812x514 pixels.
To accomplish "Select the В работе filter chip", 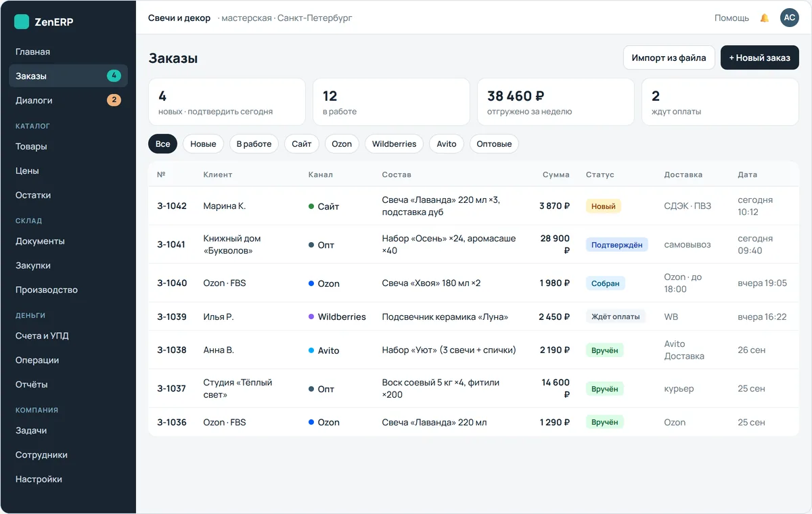I will point(254,143).
